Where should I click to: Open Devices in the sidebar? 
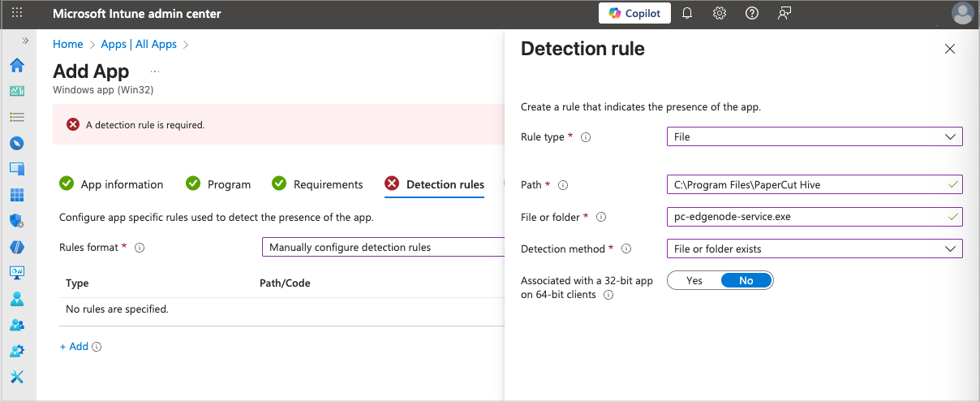coord(17,169)
